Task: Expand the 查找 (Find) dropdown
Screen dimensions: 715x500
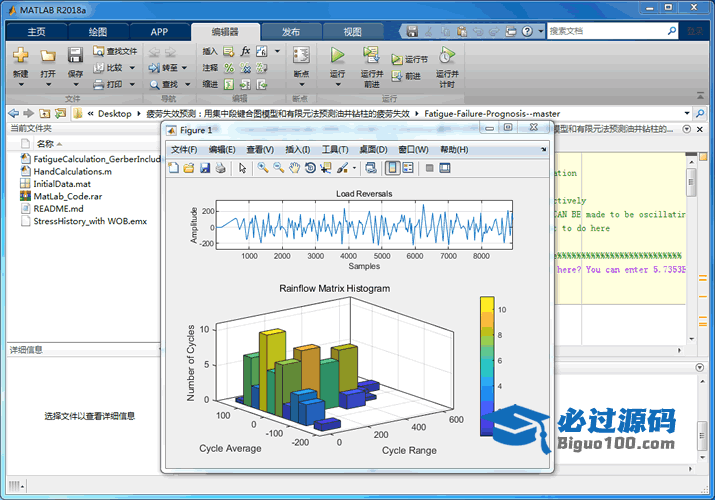Action: click(x=187, y=84)
